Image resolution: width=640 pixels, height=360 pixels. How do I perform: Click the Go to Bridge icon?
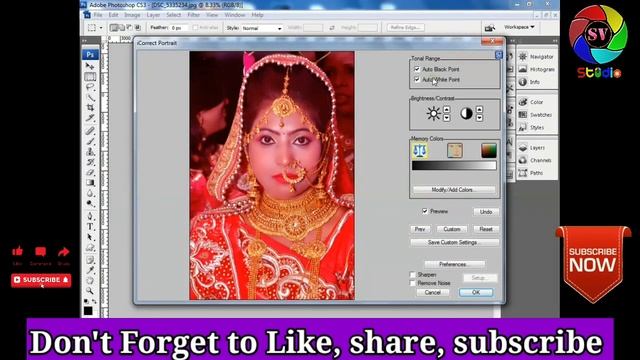click(489, 28)
